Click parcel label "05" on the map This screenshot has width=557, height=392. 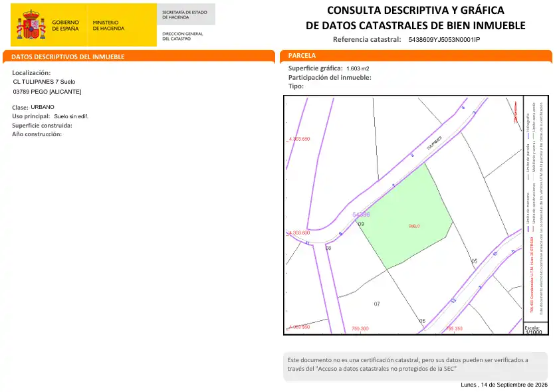pos(474,261)
